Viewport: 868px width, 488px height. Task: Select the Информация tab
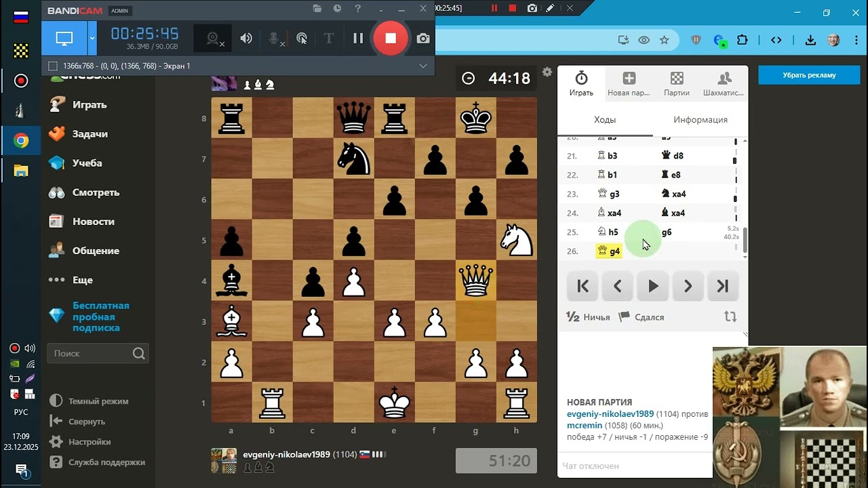point(701,120)
